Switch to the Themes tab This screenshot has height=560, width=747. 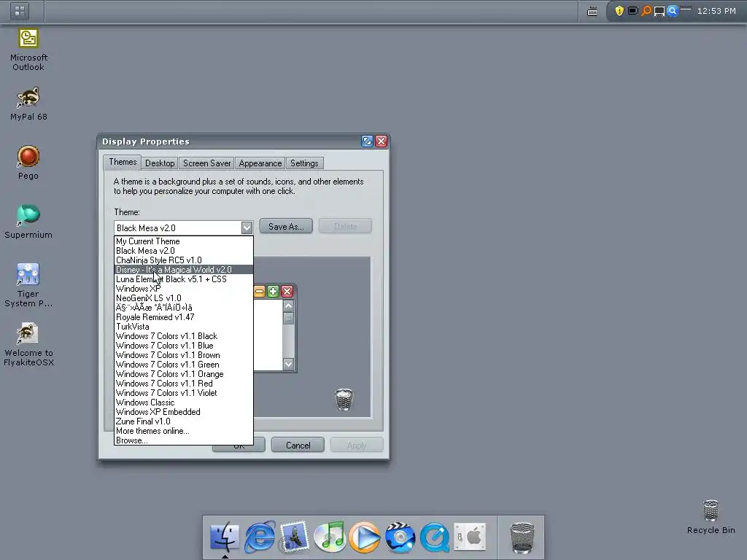coord(123,162)
